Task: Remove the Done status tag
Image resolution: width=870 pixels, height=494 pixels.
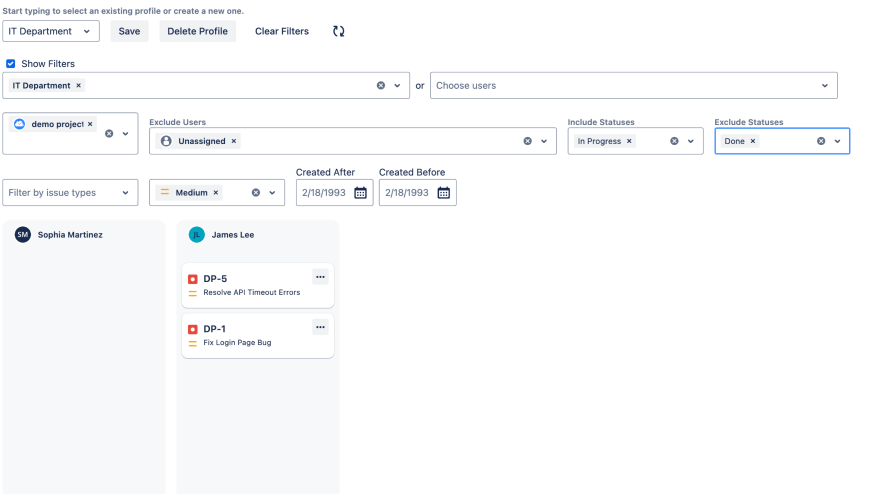Action: pyautogui.click(x=753, y=141)
